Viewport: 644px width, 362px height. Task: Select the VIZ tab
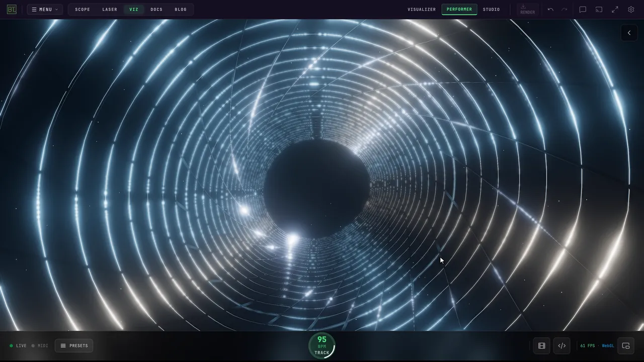[x=134, y=10]
